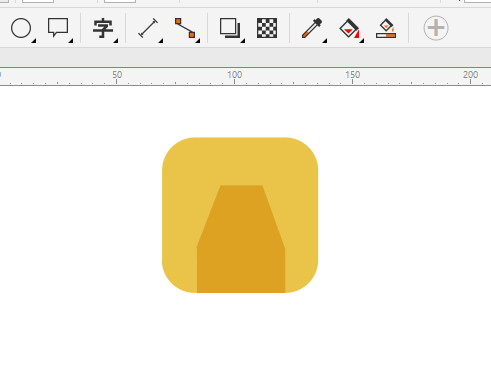Select the Ellipse tool
491x366 pixels.
click(21, 28)
